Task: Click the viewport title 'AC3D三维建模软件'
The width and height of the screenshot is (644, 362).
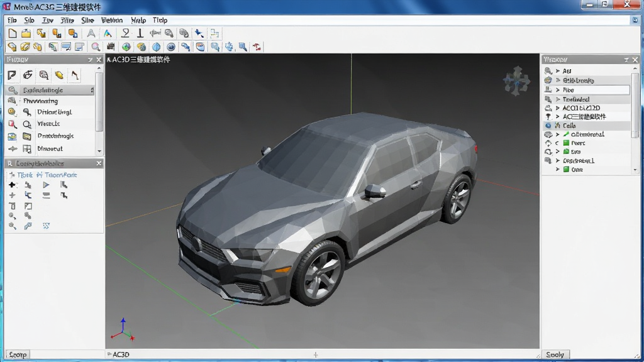Action: point(140,60)
